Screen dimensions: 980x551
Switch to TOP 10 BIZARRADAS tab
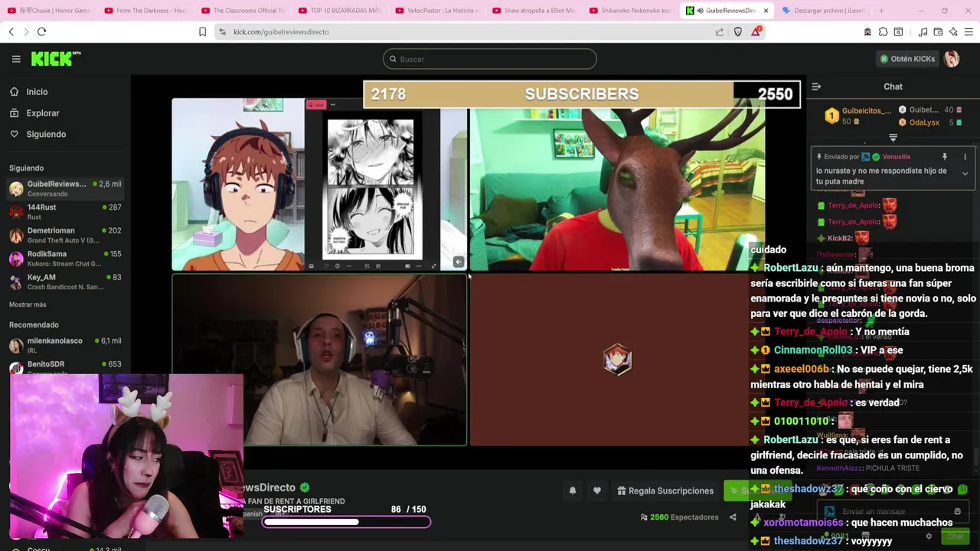pos(341,11)
